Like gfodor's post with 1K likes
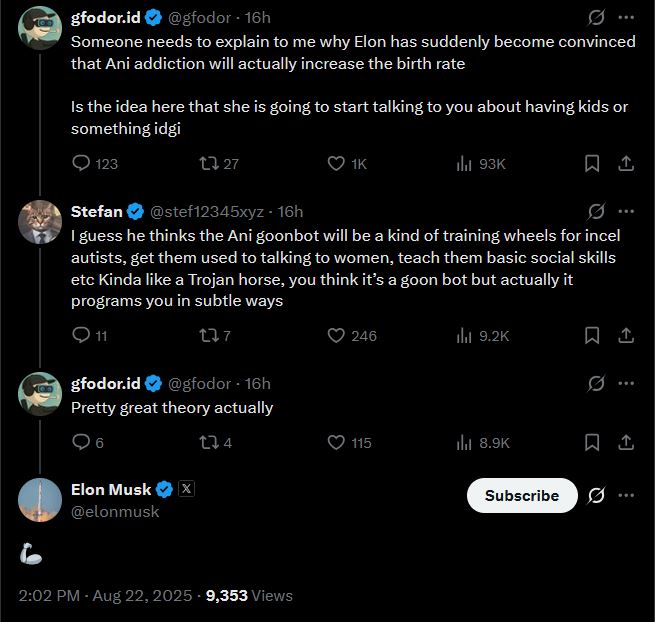This screenshot has width=655, height=622. tap(337, 164)
